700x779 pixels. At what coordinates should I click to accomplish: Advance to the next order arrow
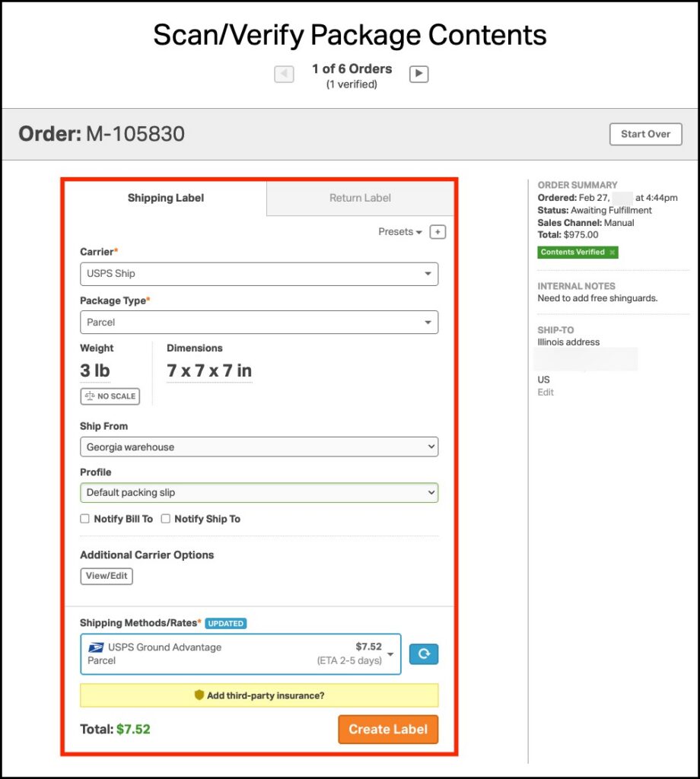point(418,75)
